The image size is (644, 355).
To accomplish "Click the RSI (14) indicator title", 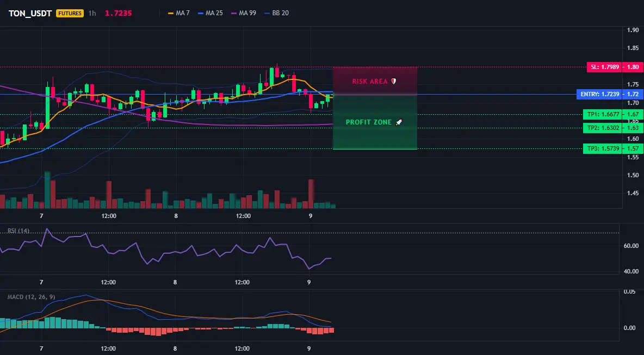I will coord(18,231).
